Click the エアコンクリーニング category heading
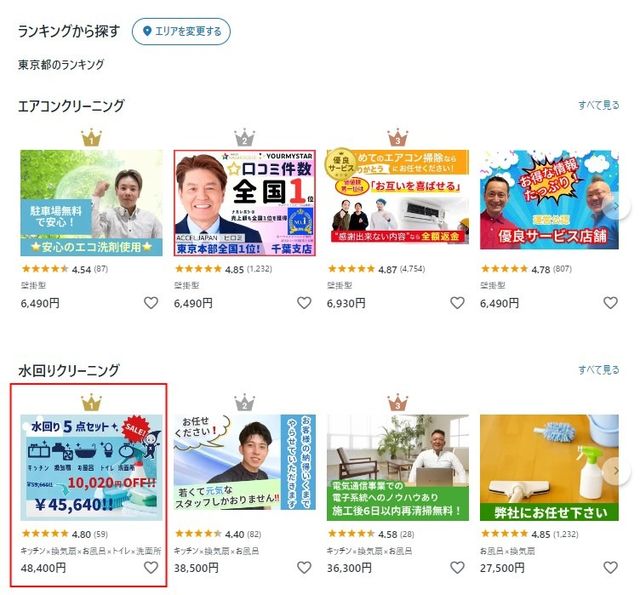The image size is (640, 595). coord(71,105)
